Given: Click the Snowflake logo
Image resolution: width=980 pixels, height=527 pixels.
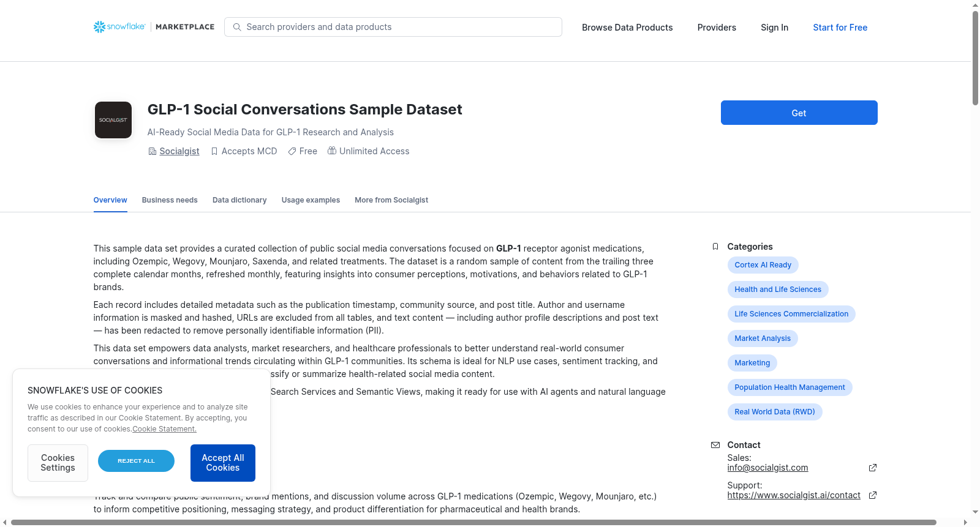Looking at the screenshot, I should tap(119, 27).
